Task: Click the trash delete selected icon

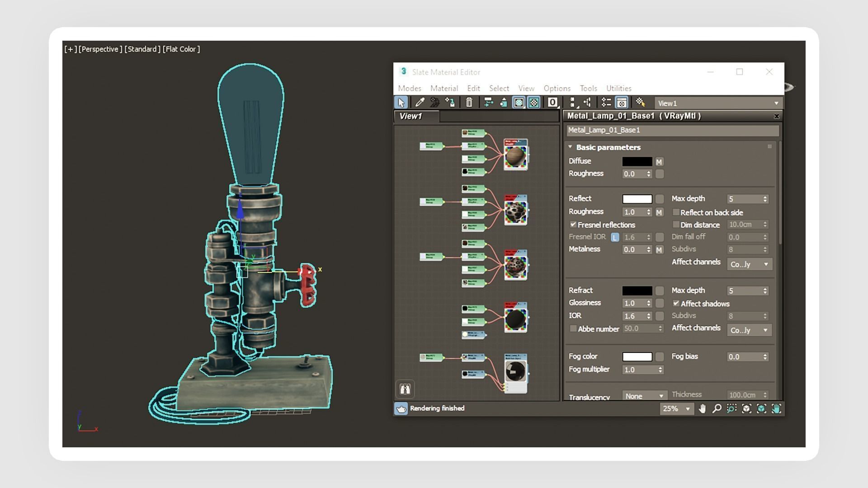Action: click(469, 103)
